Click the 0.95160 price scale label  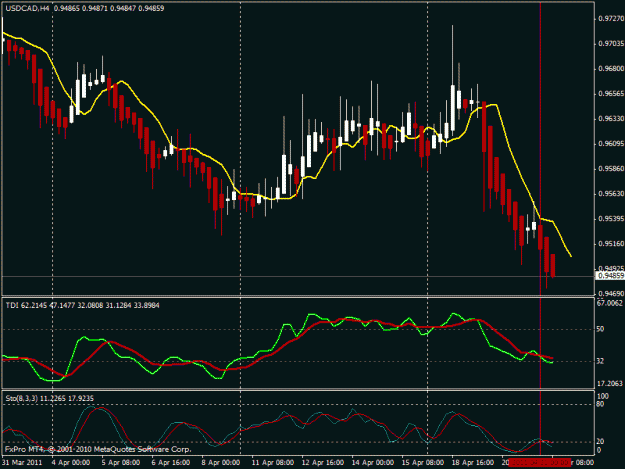point(611,244)
